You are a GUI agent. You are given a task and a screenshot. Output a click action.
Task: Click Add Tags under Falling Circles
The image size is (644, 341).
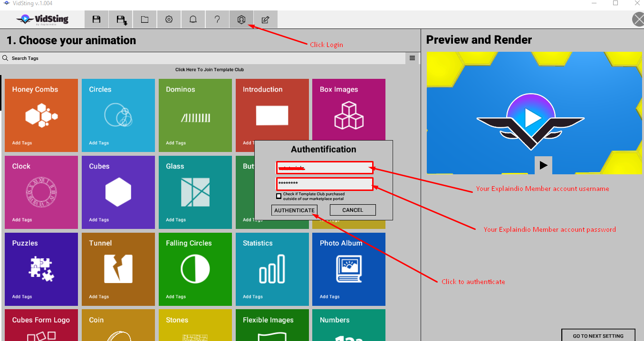[176, 297]
